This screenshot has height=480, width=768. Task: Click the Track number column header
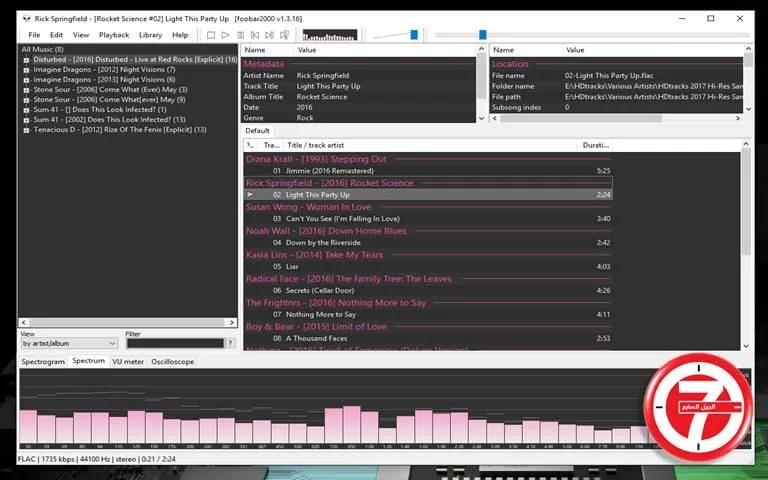click(x=271, y=145)
